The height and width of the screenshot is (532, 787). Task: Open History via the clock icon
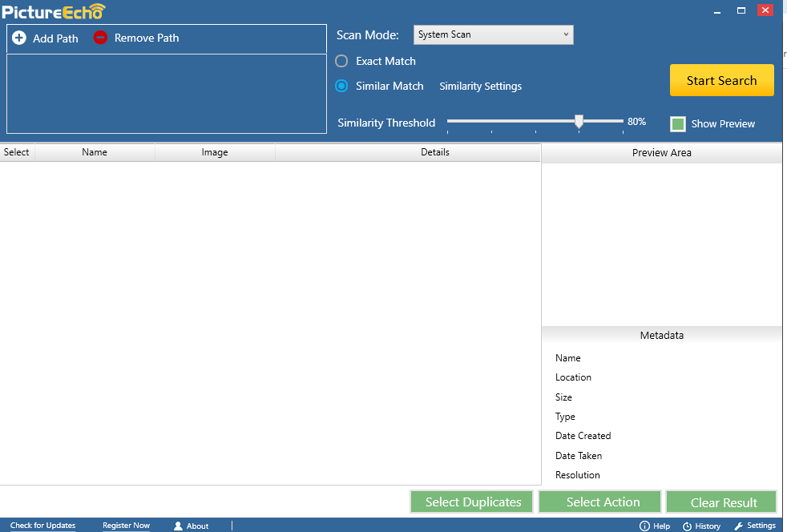point(687,526)
